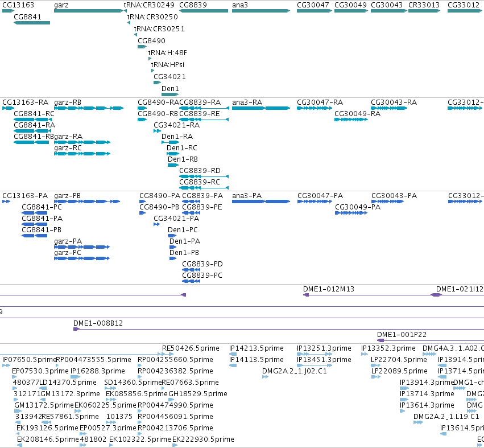484x448 pixels.
Task: Select the CG34021 gene glyph
Action: (x=158, y=83)
